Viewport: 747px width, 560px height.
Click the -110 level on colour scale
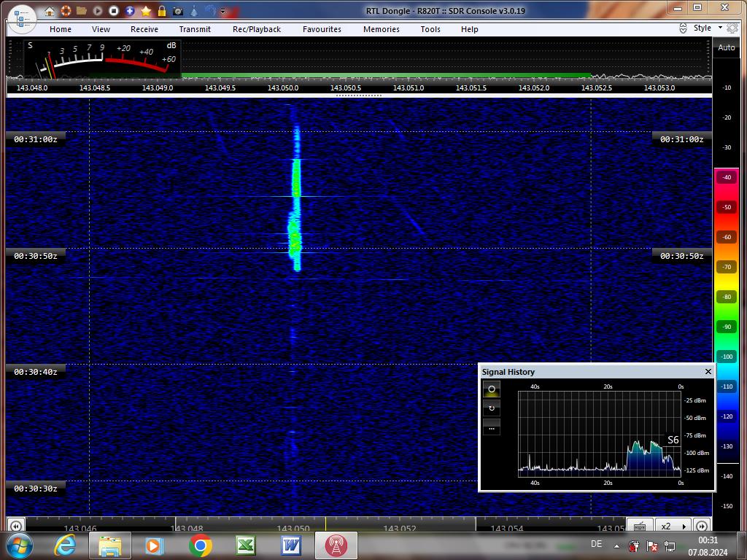727,386
